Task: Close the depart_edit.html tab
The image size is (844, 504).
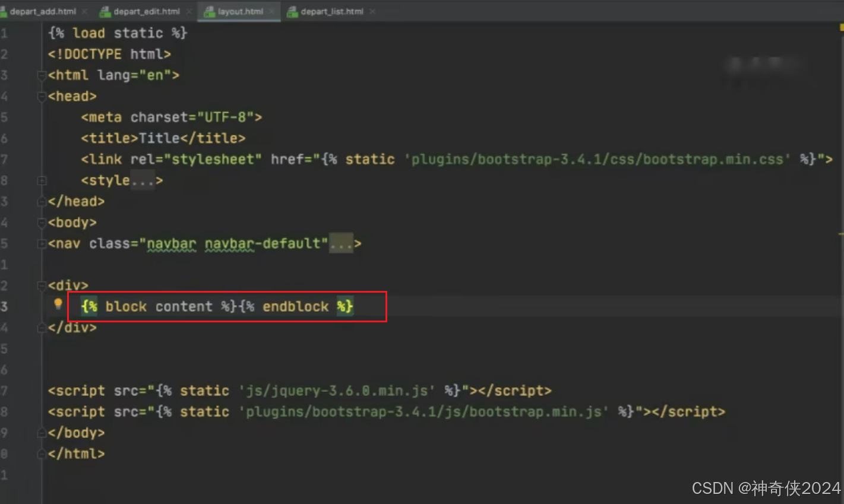Action: coord(189,11)
